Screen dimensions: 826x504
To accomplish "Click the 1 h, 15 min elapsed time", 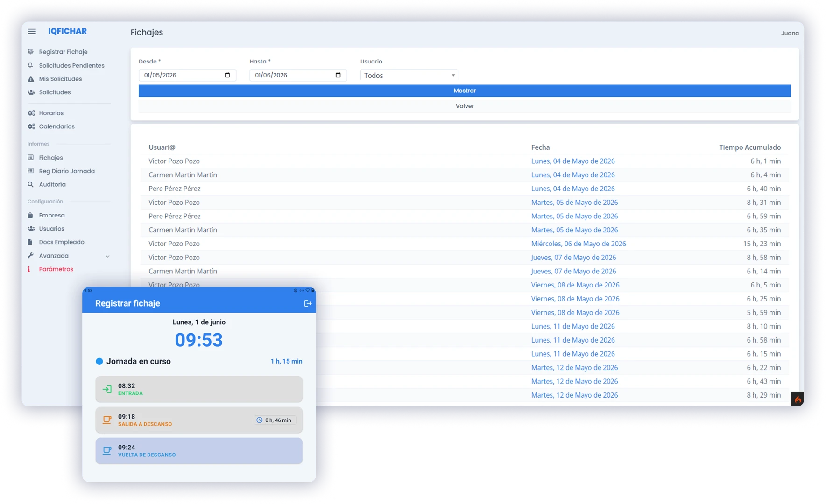I will (286, 361).
